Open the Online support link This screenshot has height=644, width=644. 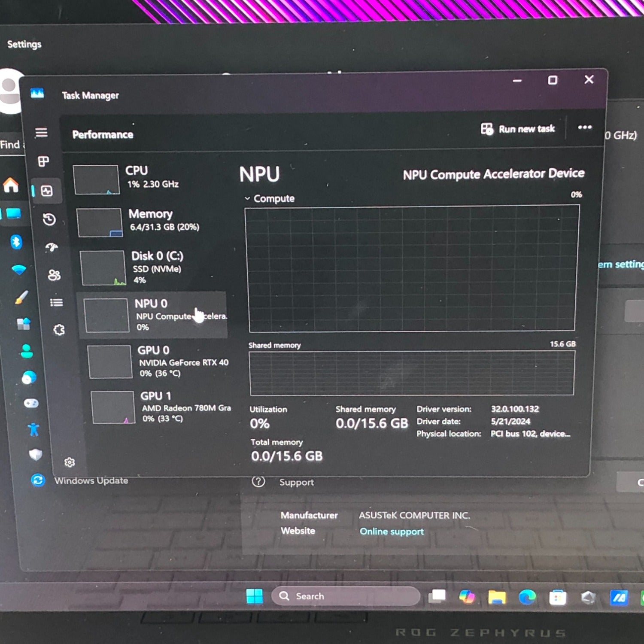pyautogui.click(x=392, y=532)
